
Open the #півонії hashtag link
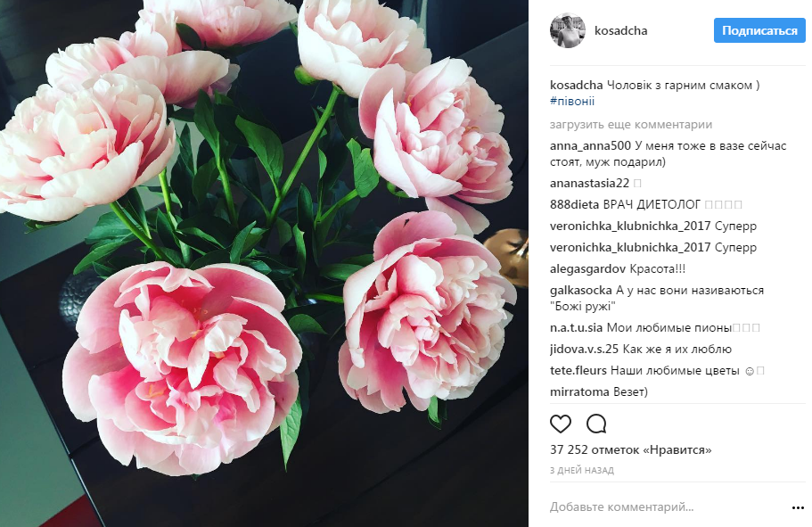(572, 101)
